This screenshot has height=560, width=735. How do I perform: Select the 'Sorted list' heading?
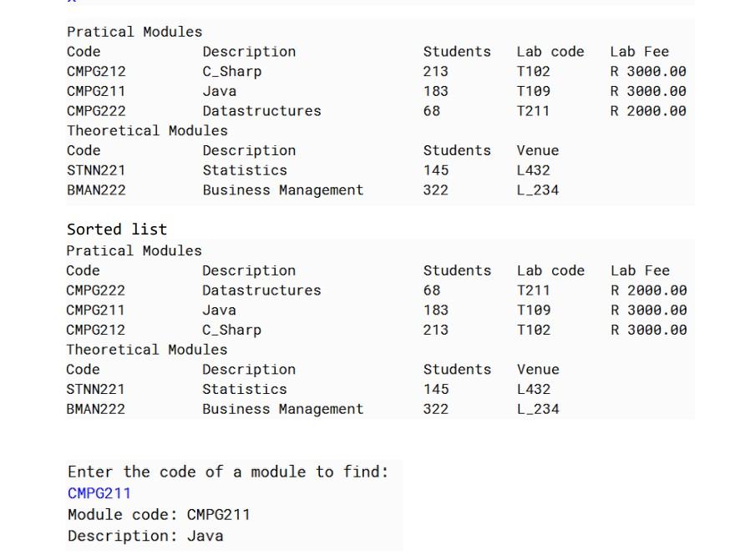click(117, 229)
